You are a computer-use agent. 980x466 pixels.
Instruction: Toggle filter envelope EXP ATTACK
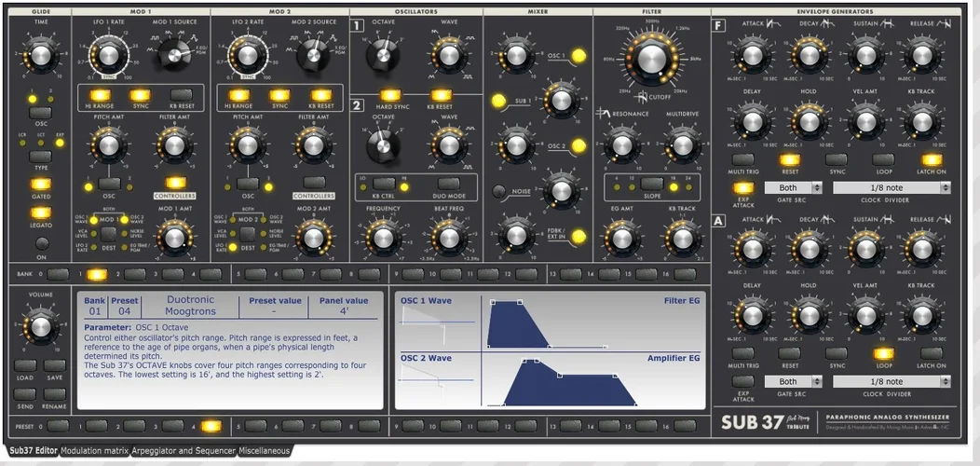(x=742, y=187)
